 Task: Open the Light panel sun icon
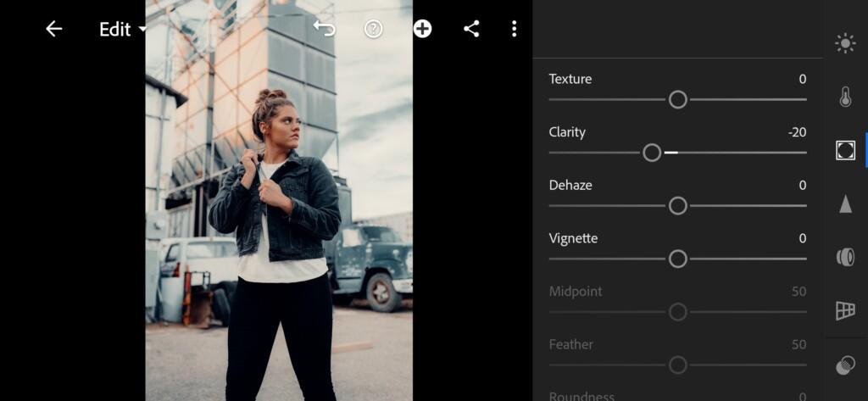click(x=845, y=43)
